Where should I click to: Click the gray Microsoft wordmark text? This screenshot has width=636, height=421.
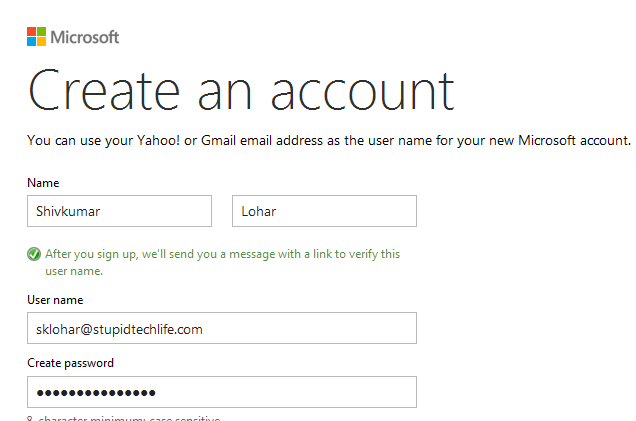[x=85, y=37]
